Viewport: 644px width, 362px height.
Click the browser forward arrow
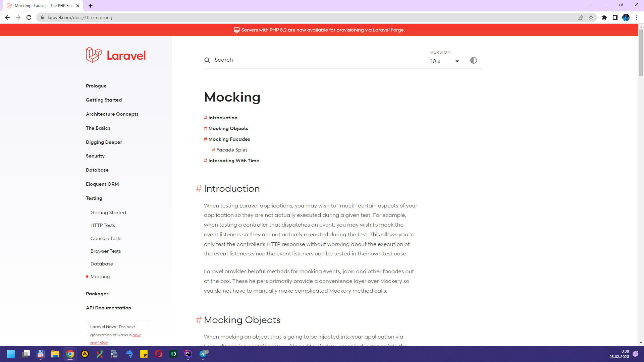click(x=18, y=17)
